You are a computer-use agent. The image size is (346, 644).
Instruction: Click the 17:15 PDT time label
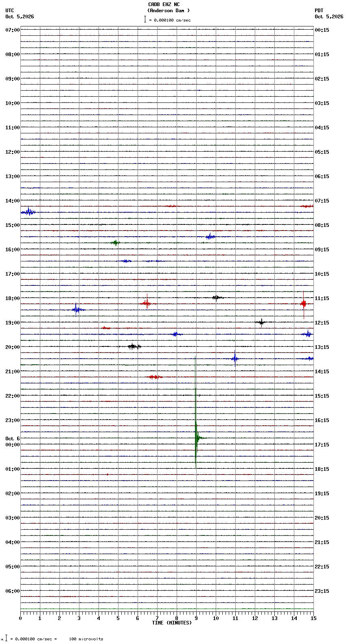(x=322, y=445)
